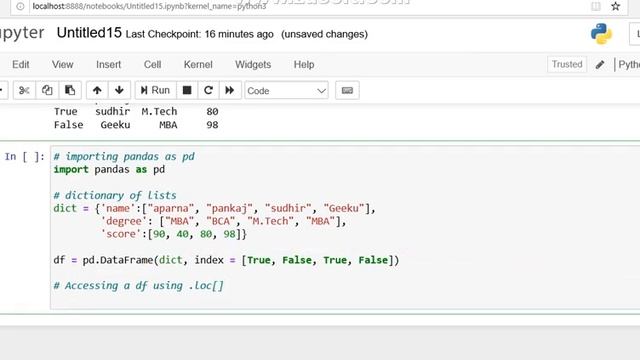Click the output row 'True sudhir M.Tech 80'
The image size is (640, 360).
(x=136, y=111)
